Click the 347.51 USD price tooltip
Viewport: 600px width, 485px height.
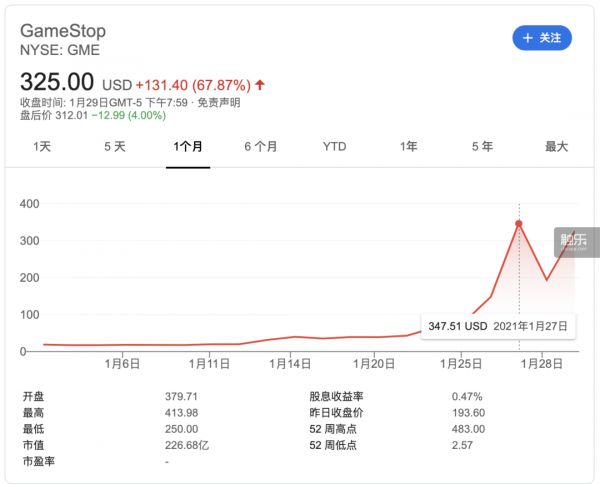(497, 326)
